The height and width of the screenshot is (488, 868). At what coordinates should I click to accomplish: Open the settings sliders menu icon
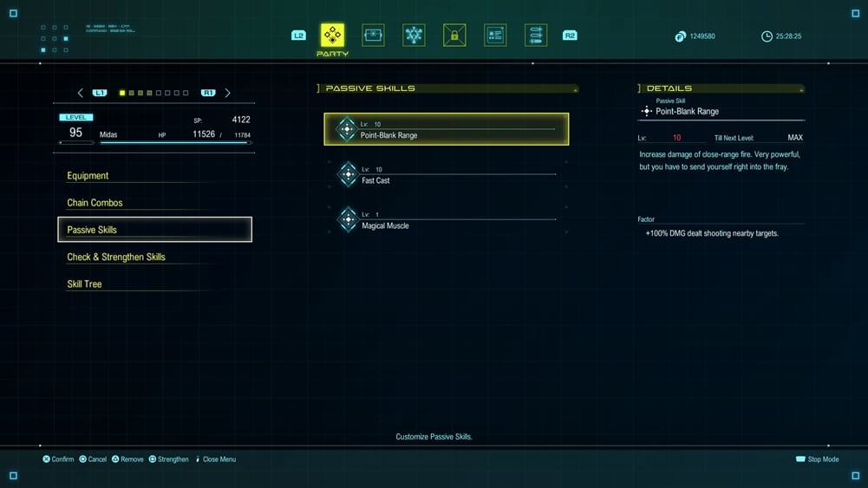point(536,35)
